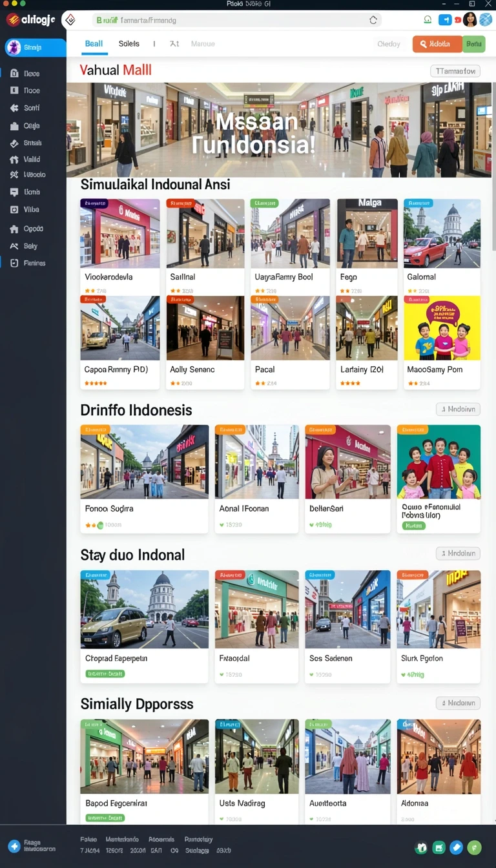Open see-more button beside Stay duo Indonal
The height and width of the screenshot is (868, 496).
[x=458, y=553]
